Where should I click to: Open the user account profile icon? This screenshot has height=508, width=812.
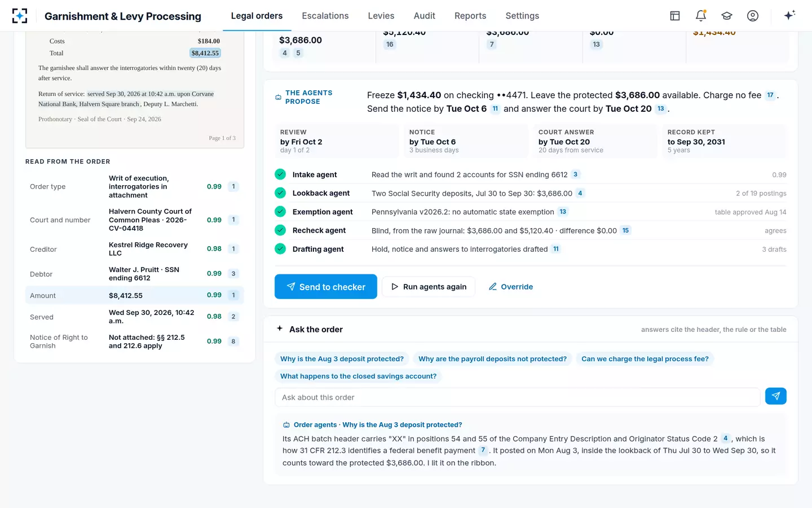[x=753, y=16]
